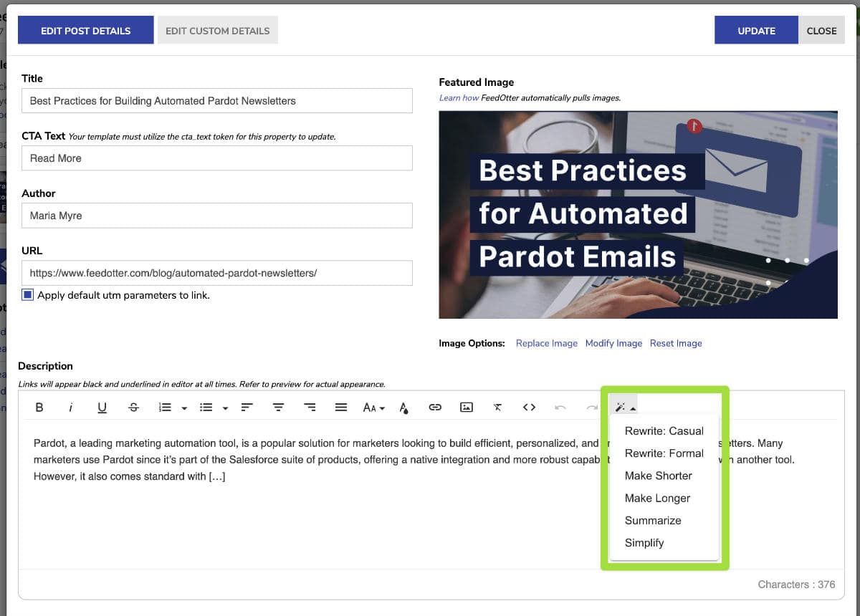Apply strikethrough formatting

coord(133,407)
